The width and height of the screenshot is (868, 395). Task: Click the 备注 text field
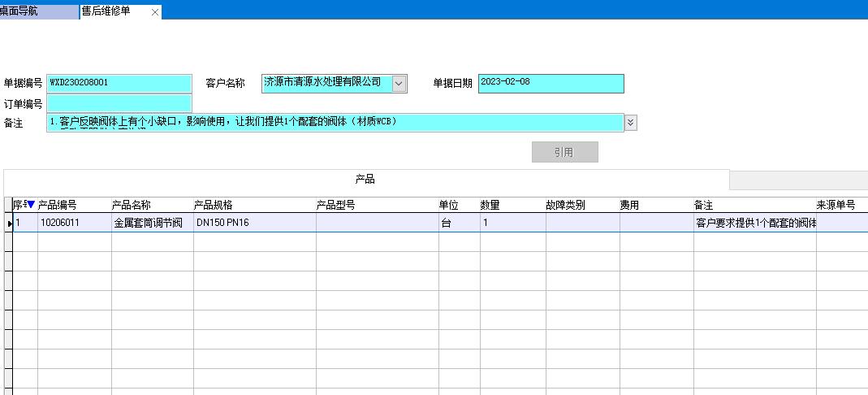point(335,122)
